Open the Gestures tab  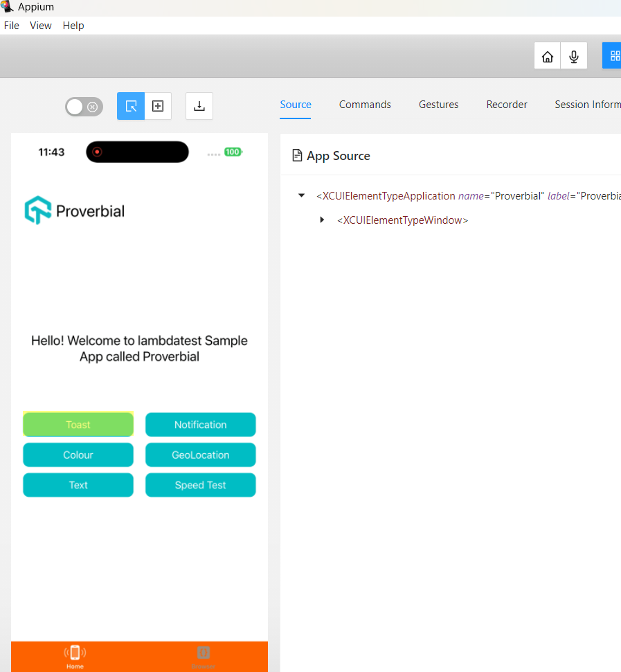point(438,105)
